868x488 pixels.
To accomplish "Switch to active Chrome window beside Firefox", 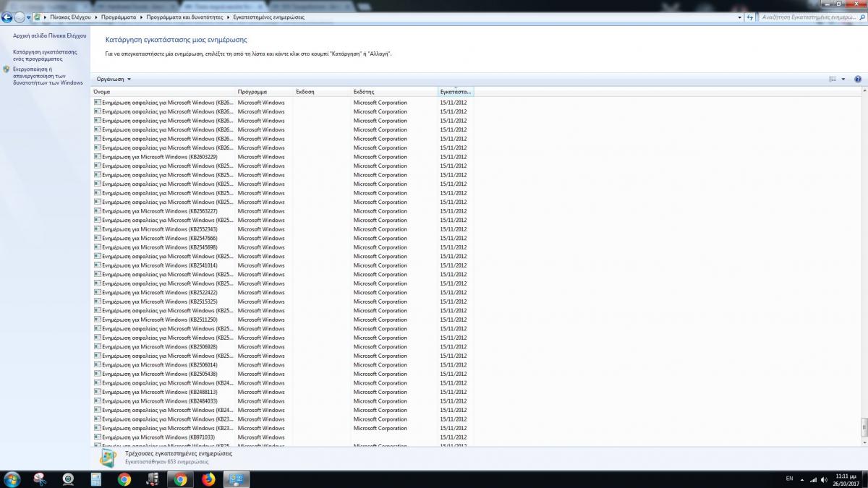I will coord(179,479).
